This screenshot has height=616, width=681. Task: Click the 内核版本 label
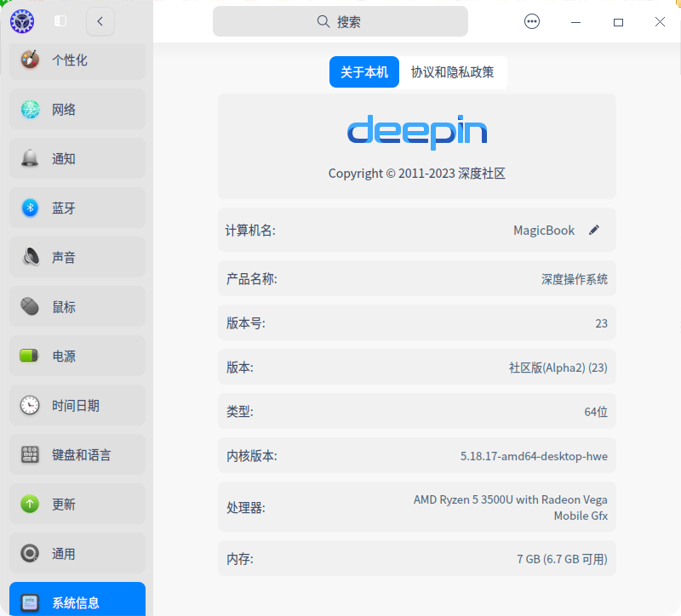[251, 456]
